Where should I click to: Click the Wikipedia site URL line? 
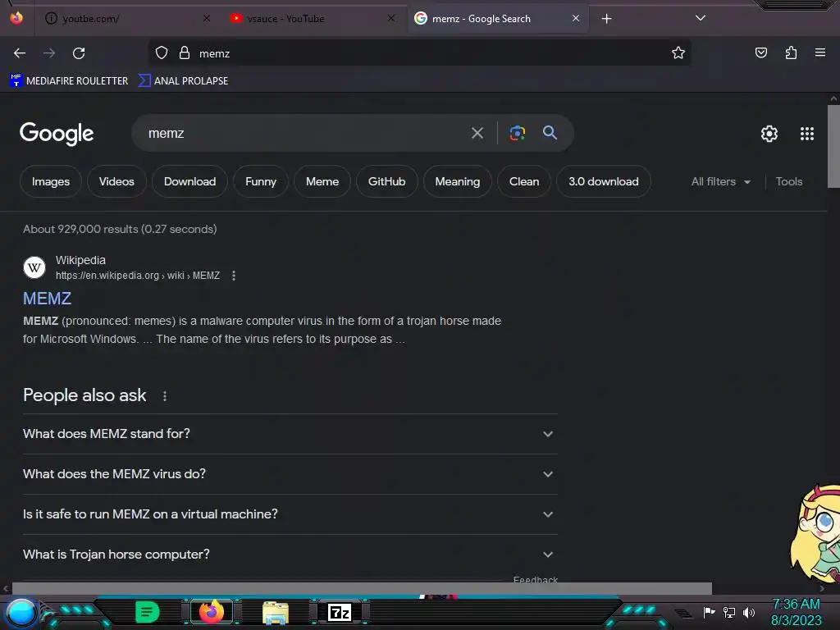pos(138,276)
